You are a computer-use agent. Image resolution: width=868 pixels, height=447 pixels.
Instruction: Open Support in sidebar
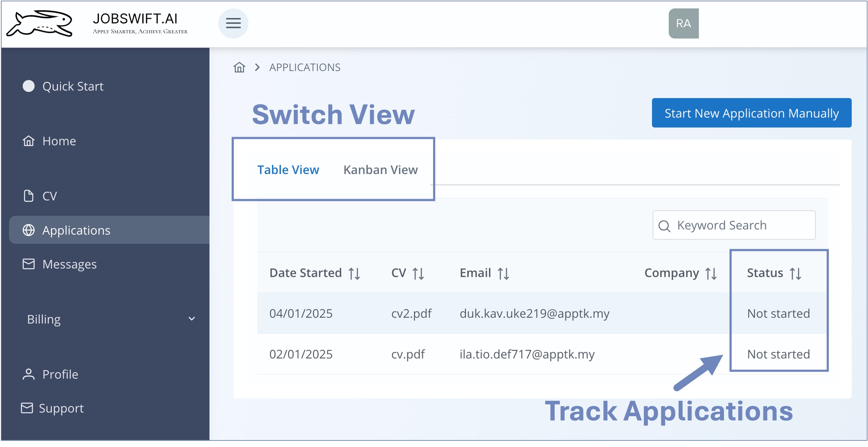pyautogui.click(x=109, y=408)
